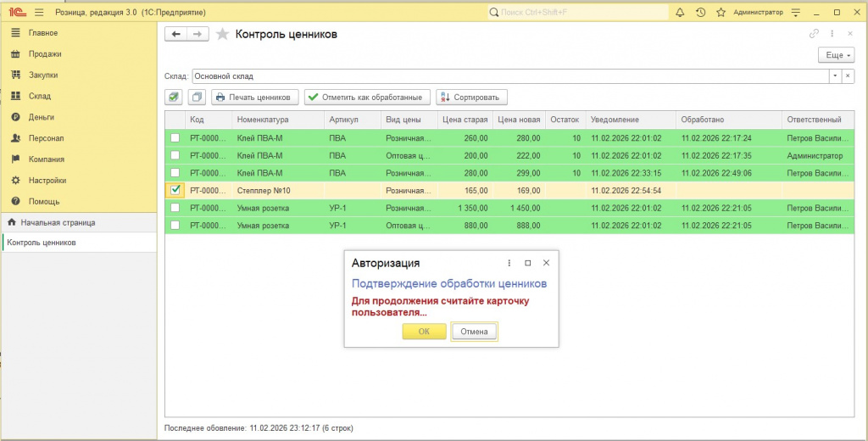Navigate forward with the right arrow

(x=198, y=35)
